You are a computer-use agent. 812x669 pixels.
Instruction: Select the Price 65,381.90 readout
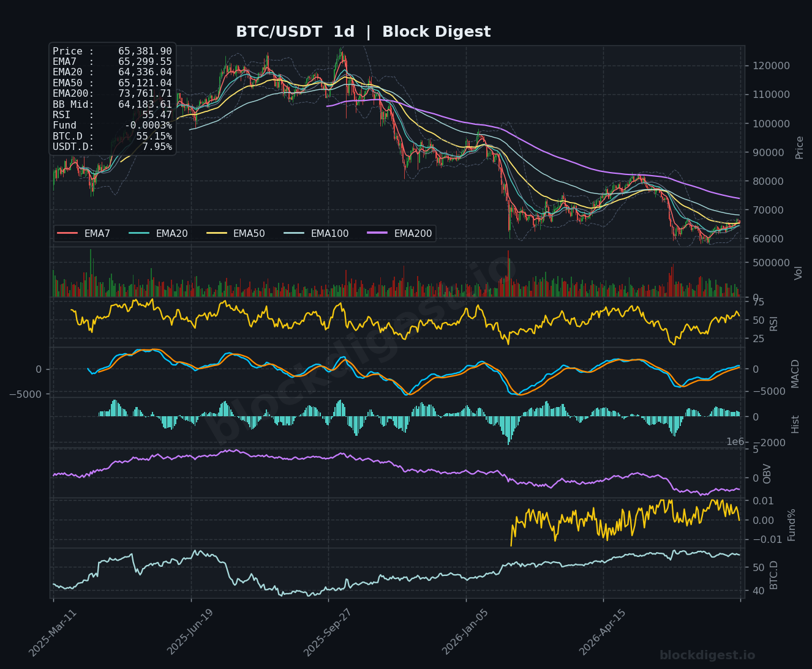pos(112,51)
